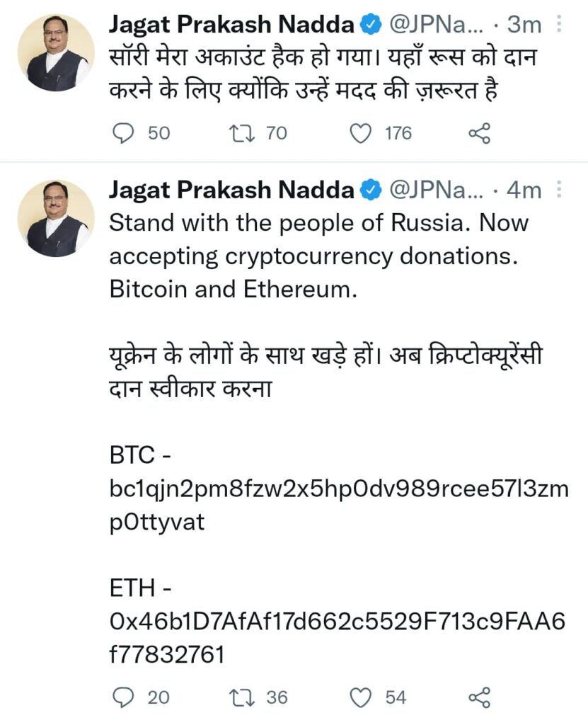Reply to the tweet with 50 replies

coord(125,133)
